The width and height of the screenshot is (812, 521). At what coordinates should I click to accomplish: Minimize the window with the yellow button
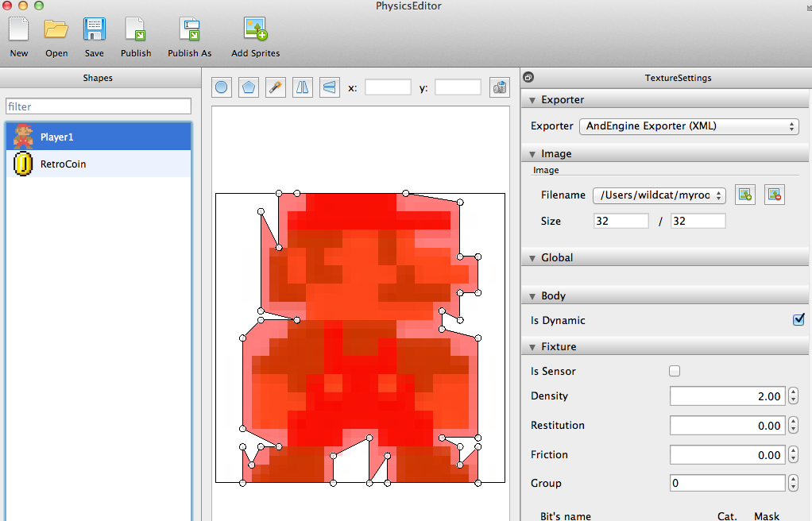point(23,6)
